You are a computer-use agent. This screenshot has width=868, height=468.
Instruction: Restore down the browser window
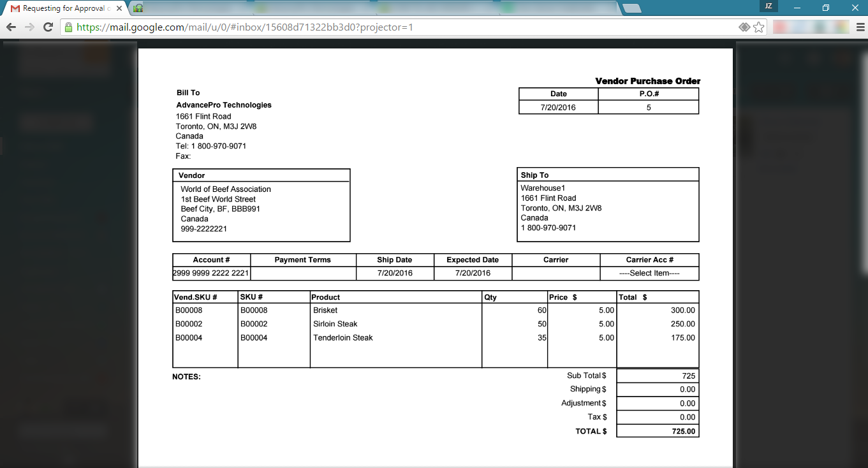point(826,8)
